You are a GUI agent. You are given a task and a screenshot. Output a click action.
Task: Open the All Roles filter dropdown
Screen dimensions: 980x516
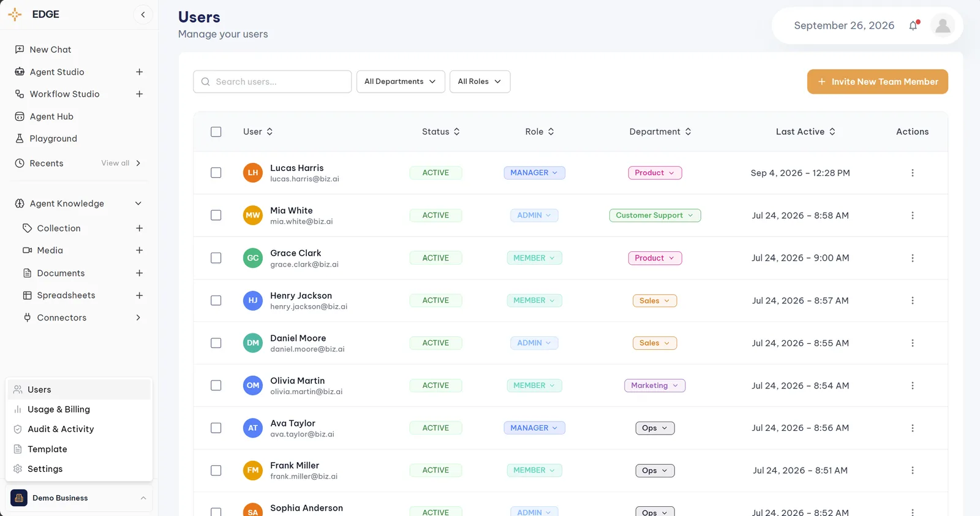point(480,82)
